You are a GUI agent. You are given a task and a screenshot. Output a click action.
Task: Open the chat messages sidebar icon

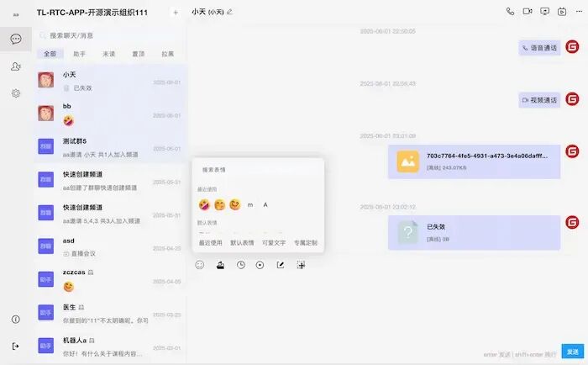(x=16, y=39)
